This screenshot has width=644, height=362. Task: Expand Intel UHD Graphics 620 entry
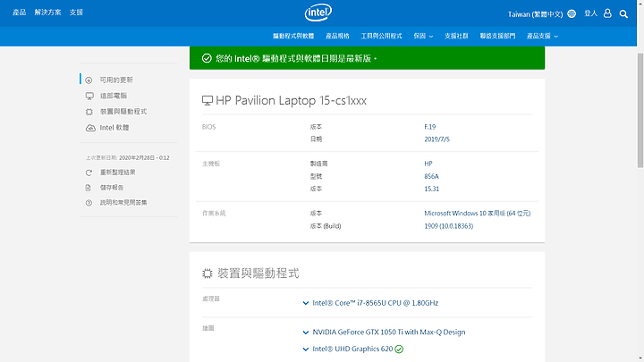(x=306, y=349)
